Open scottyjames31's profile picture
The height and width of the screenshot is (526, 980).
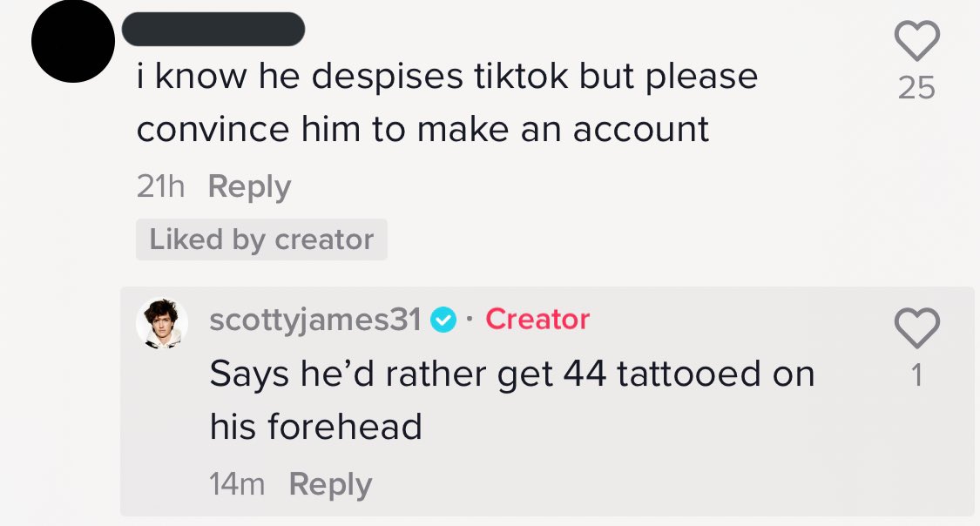coord(162,323)
